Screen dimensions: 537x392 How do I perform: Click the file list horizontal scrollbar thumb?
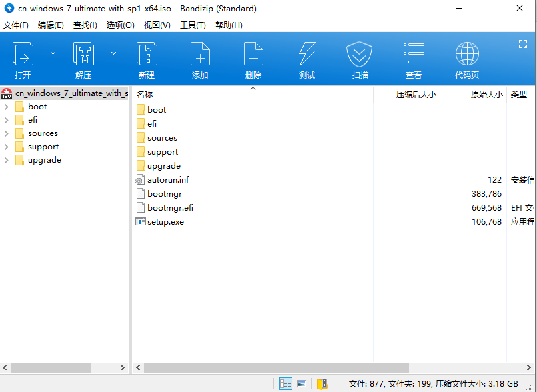[276, 368]
